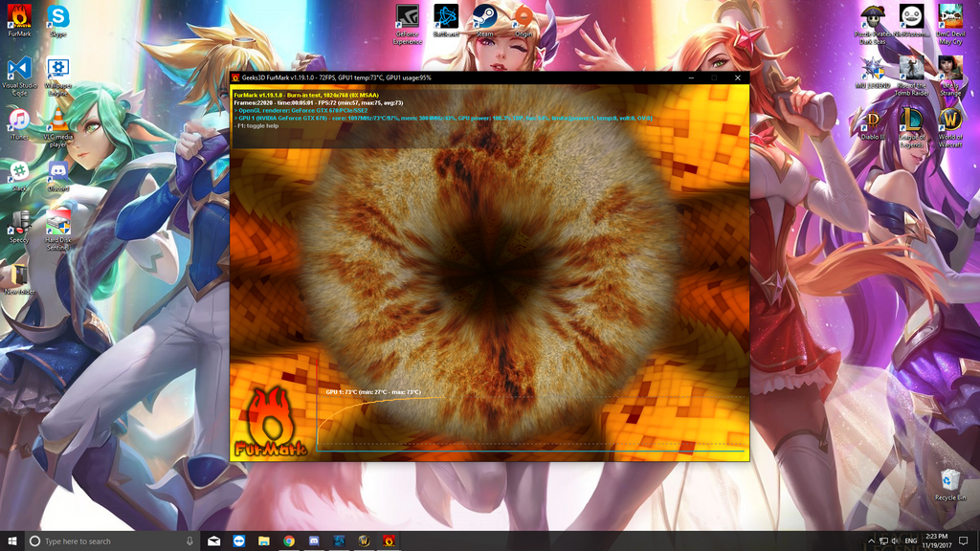980x551 pixels.
Task: Close the FurMark window
Action: click(738, 78)
